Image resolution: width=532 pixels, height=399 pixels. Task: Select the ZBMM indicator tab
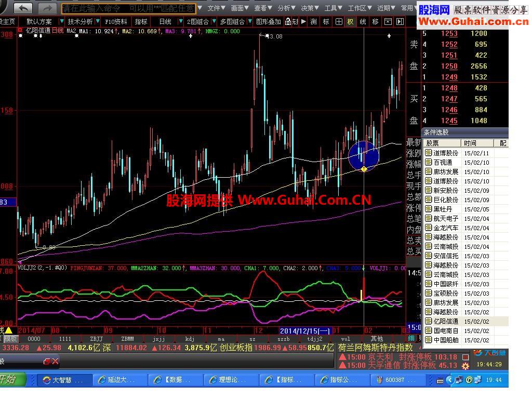click(128, 339)
